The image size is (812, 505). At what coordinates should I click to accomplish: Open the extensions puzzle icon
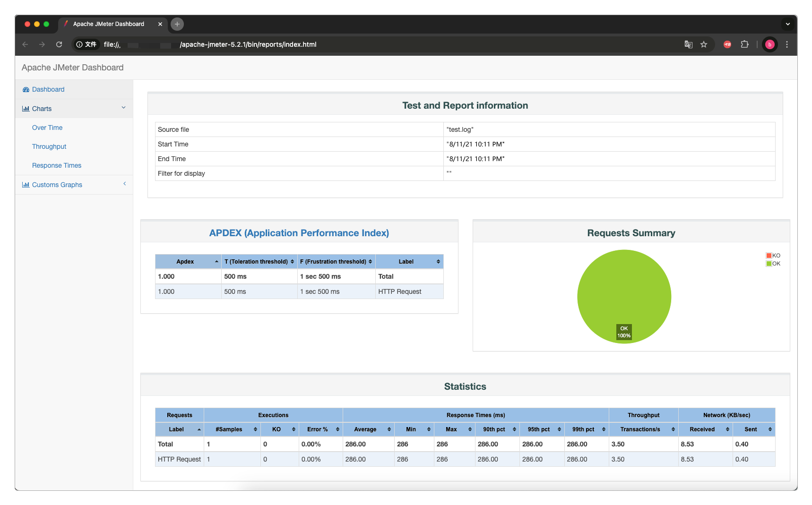coord(744,44)
